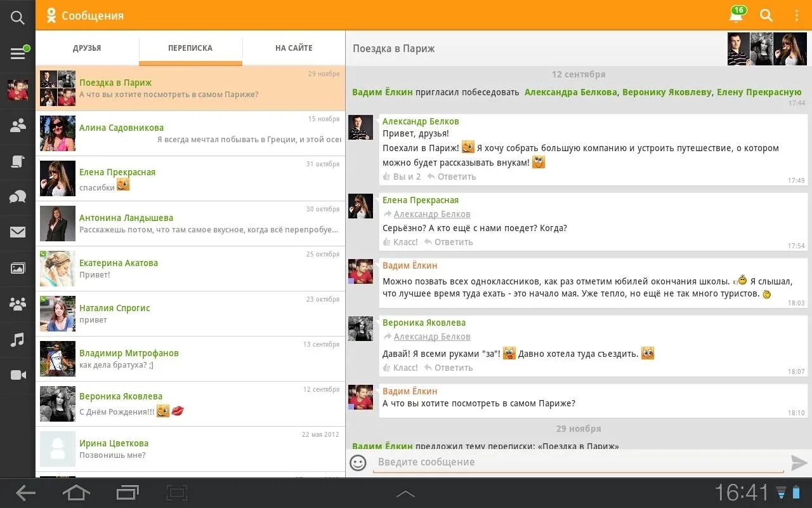Open the messages envelope icon
Image resolution: width=812 pixels, height=508 pixels.
[18, 232]
